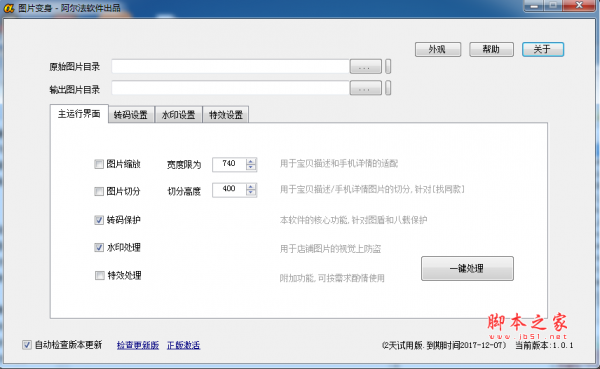The height and width of the screenshot is (369, 600).
Task: Click the description 附加功能,可按需求酌情使用
Action: (332, 278)
